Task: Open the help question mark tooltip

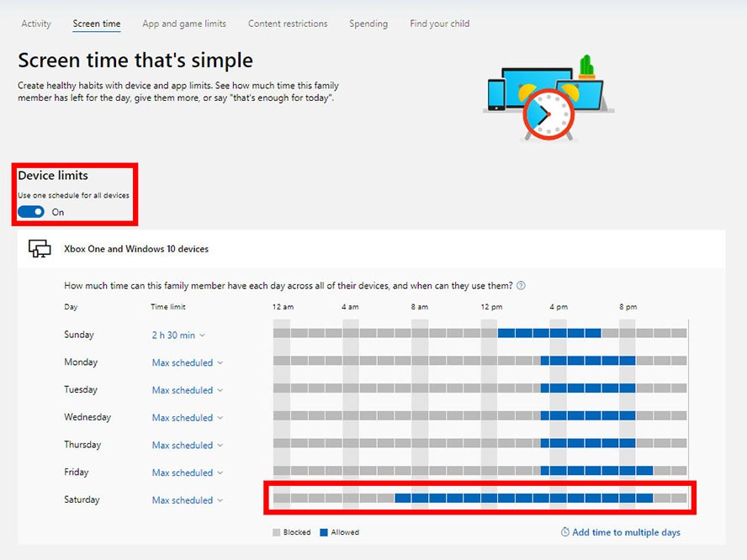Action: (x=521, y=286)
